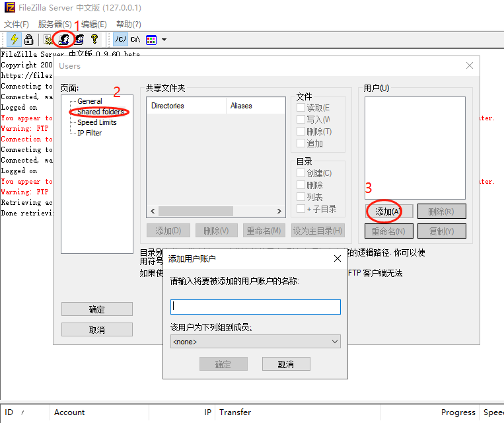Click 添加(A) to add user
Viewport: 504px width, 423px height.
click(x=389, y=211)
